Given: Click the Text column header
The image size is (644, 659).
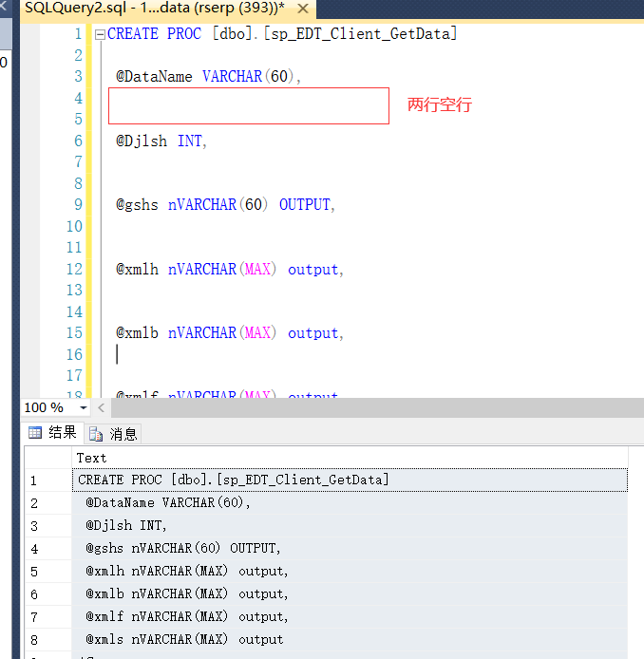Looking at the screenshot, I should (350, 458).
